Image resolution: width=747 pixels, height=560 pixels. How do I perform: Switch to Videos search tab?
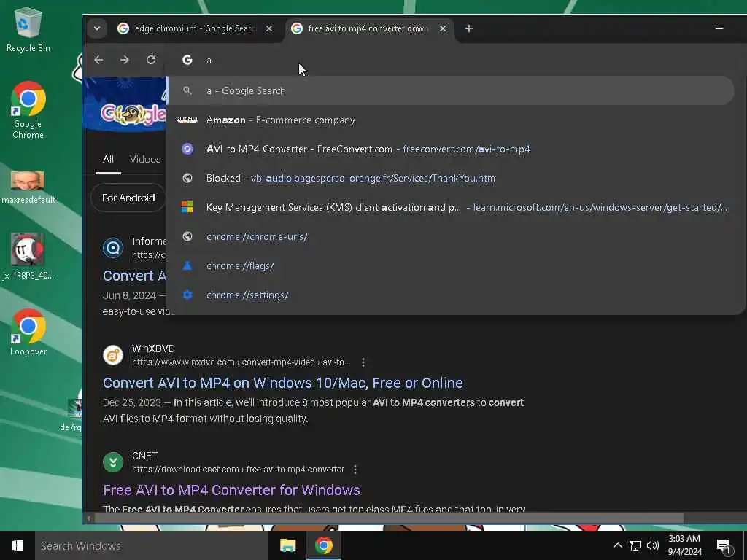(x=145, y=159)
